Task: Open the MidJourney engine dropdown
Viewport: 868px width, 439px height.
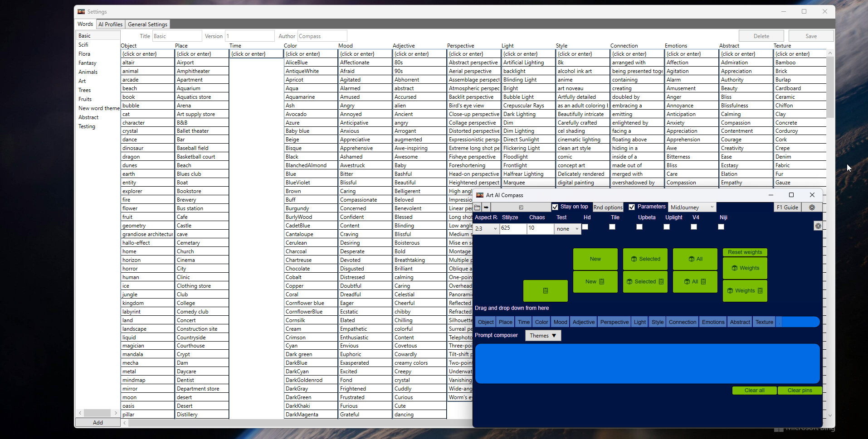Action: pyautogui.click(x=692, y=207)
